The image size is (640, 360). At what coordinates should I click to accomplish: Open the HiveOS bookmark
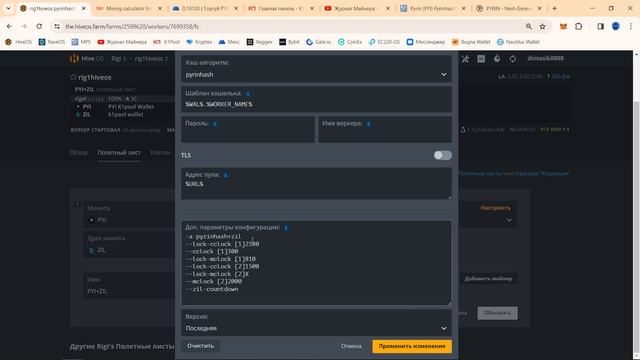[18, 42]
